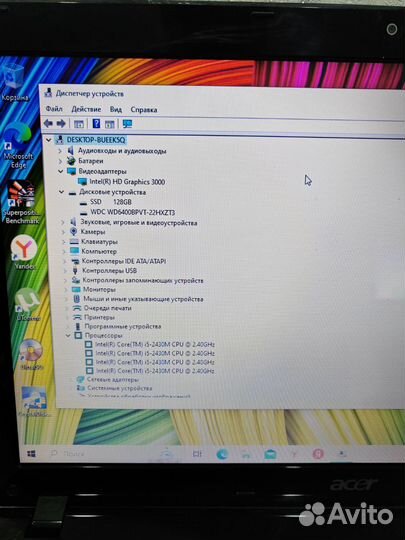
Task: Click the toolbar icon right of Help
Action: pos(110,124)
